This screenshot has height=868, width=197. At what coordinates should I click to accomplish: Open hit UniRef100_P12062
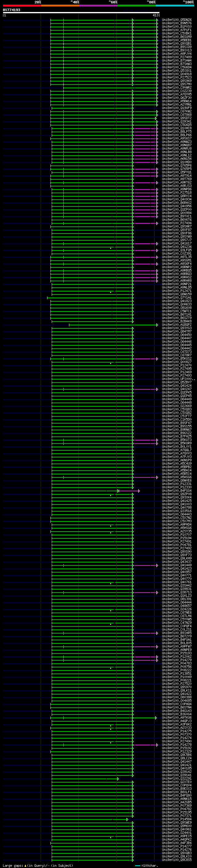pyautogui.click(x=176, y=656)
